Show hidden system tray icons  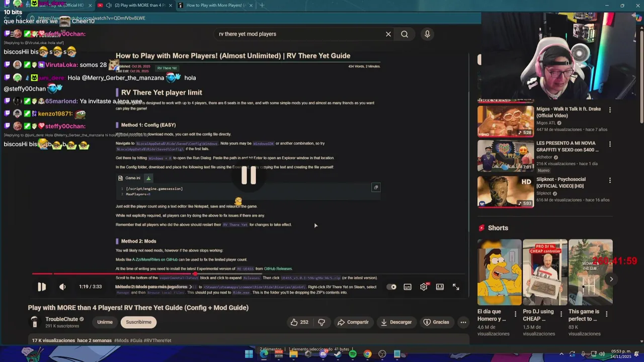tap(561, 354)
